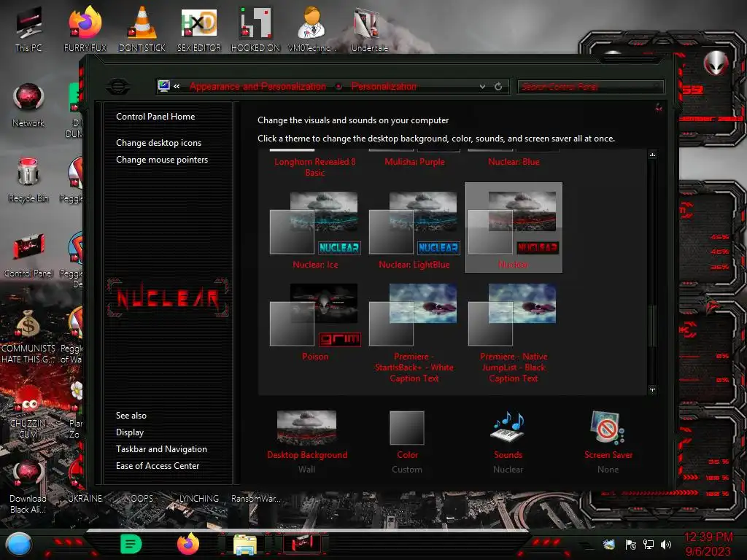This screenshot has height=560, width=747.
Task: Open Control Panel Home link
Action: click(155, 117)
